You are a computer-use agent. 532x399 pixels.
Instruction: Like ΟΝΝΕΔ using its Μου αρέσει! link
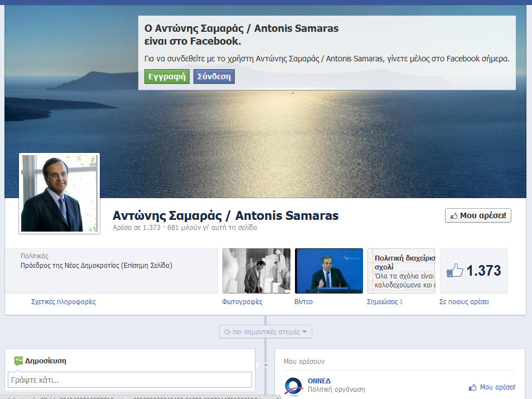(492, 387)
